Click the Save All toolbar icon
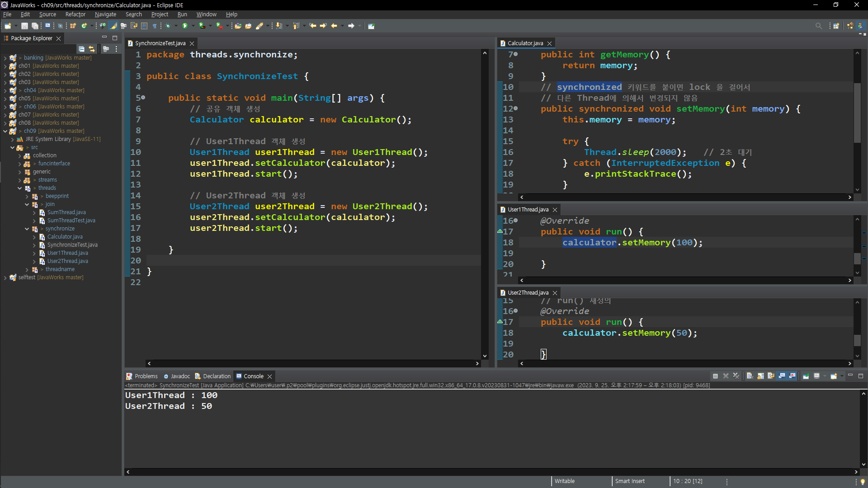 (34, 26)
